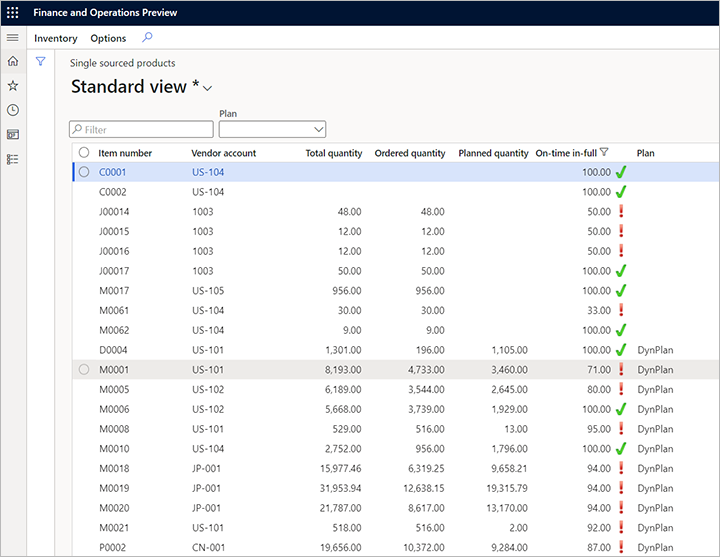Screen dimensions: 720x557
Task: Sort by Ordered quantity column header
Action: point(410,153)
